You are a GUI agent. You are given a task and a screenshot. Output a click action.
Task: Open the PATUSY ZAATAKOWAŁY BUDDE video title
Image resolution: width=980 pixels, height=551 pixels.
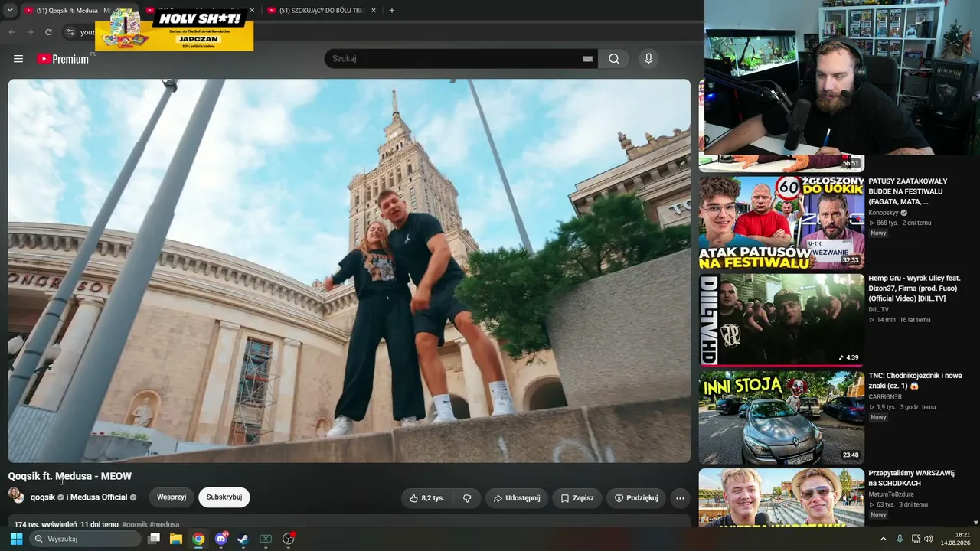coord(908,191)
